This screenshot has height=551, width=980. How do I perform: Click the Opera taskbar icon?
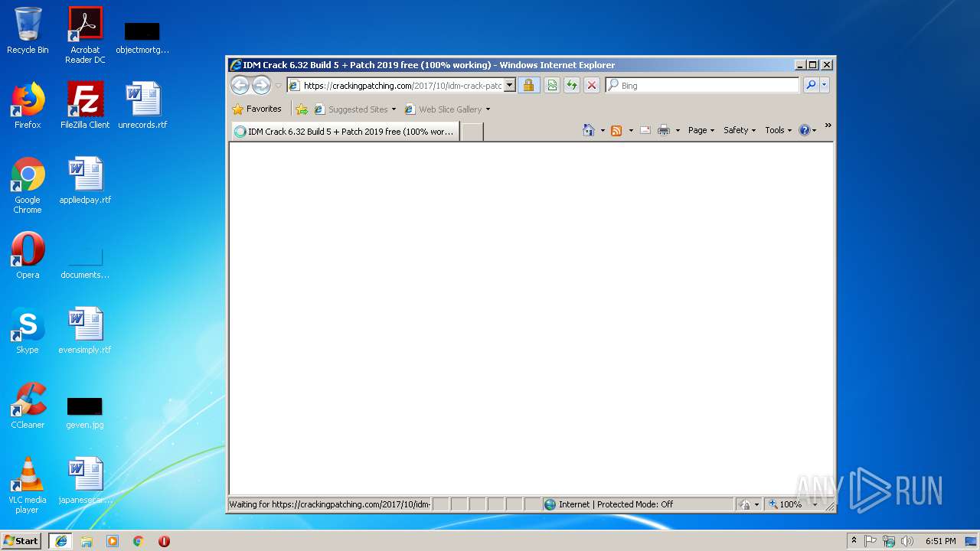pyautogui.click(x=164, y=541)
